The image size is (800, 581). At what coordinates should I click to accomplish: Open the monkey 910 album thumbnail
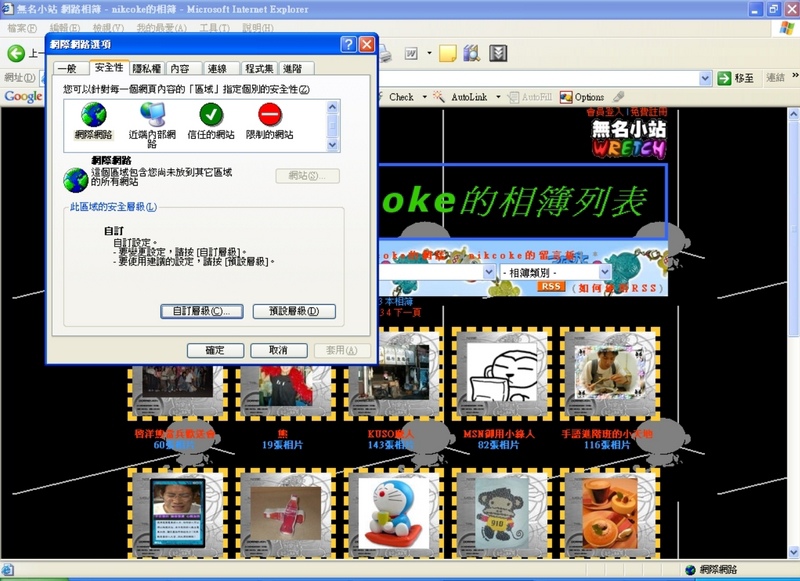501,513
